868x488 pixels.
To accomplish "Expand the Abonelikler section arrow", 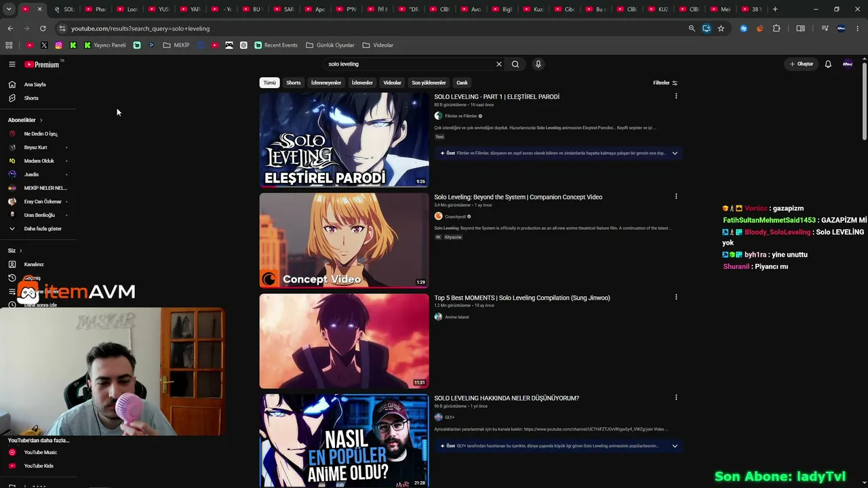I will [41, 121].
